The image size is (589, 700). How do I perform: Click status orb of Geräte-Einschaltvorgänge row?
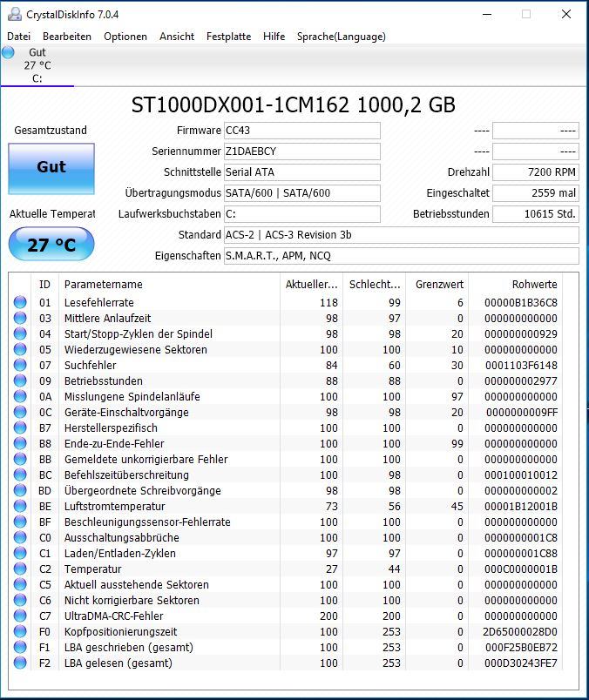pyautogui.click(x=20, y=412)
